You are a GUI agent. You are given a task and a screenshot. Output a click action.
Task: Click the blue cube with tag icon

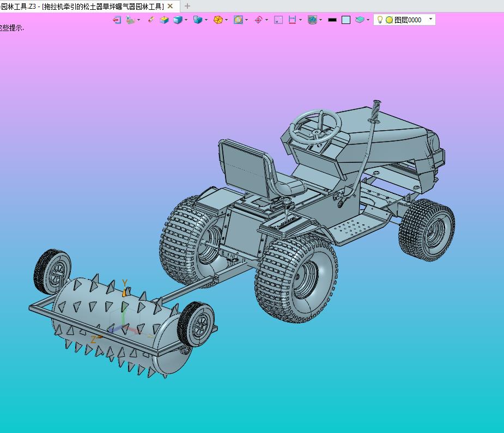pos(198,20)
